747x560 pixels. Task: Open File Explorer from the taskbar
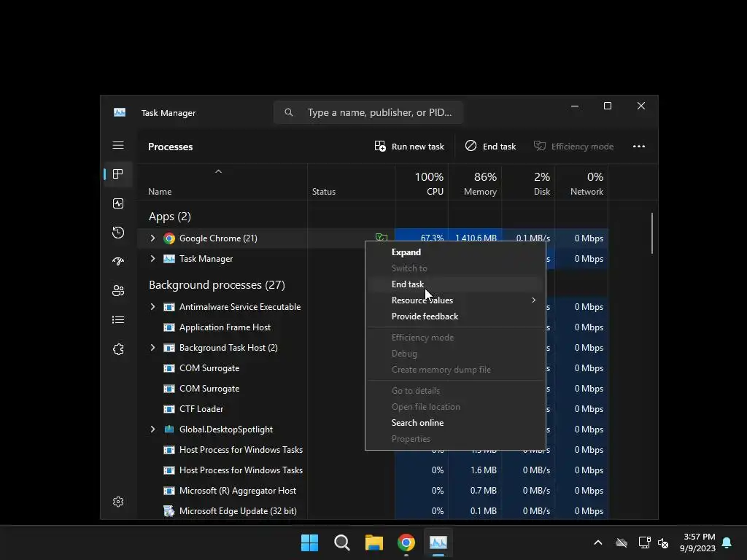(x=374, y=542)
